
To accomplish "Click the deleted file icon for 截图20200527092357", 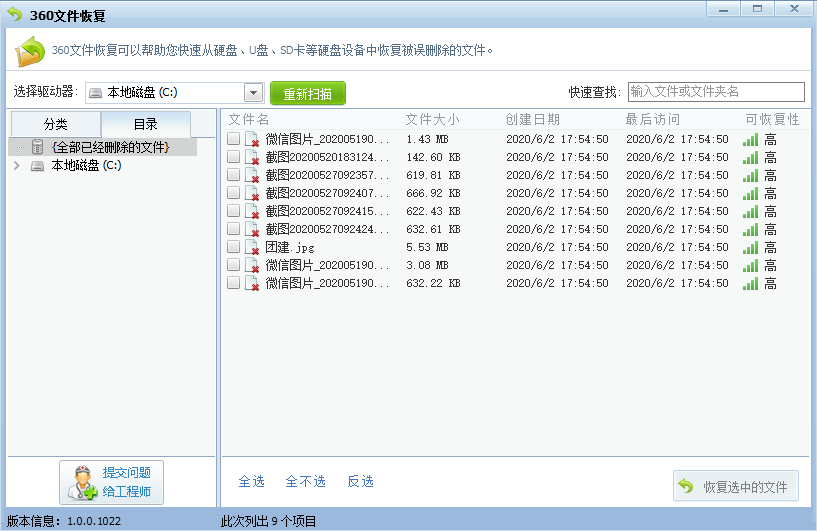I will (252, 175).
